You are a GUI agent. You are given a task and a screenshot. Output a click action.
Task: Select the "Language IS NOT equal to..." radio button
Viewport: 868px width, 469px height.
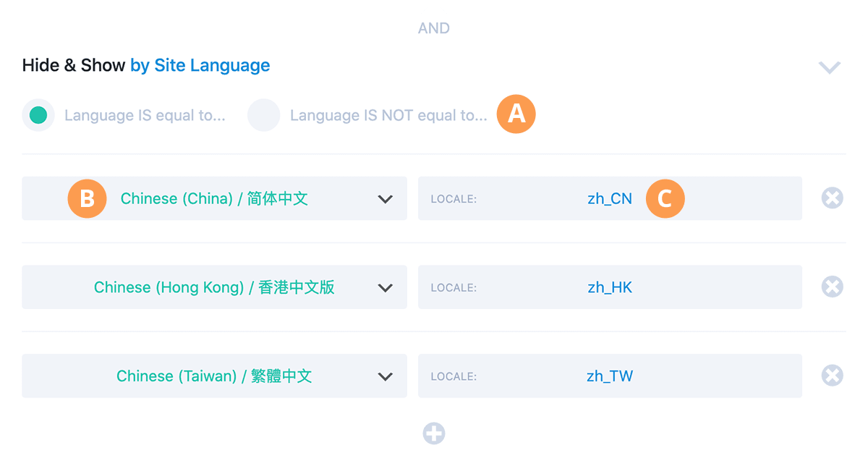click(264, 115)
